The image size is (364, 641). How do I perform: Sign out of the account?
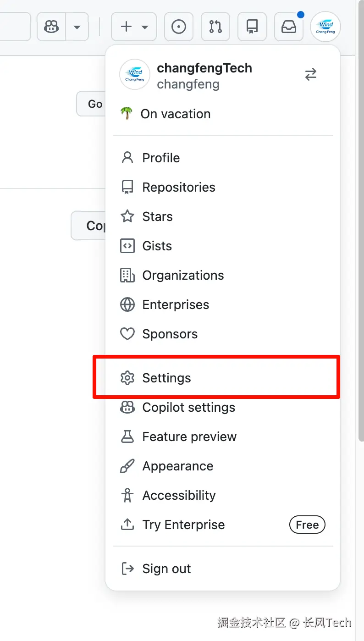point(166,569)
